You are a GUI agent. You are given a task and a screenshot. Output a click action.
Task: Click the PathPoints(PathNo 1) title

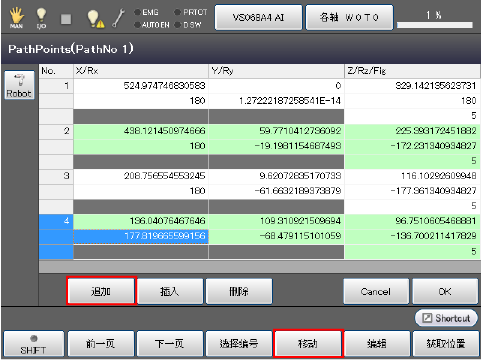tap(71, 49)
